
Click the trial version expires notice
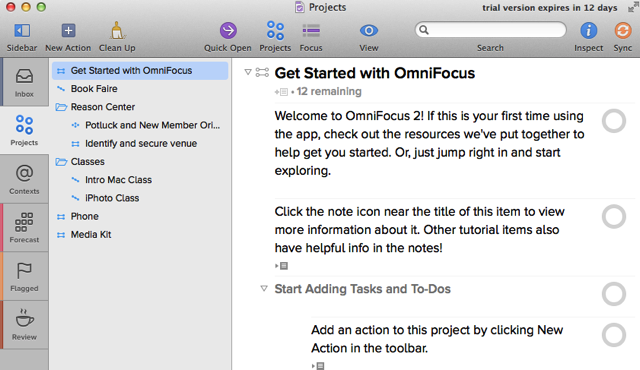(x=550, y=8)
